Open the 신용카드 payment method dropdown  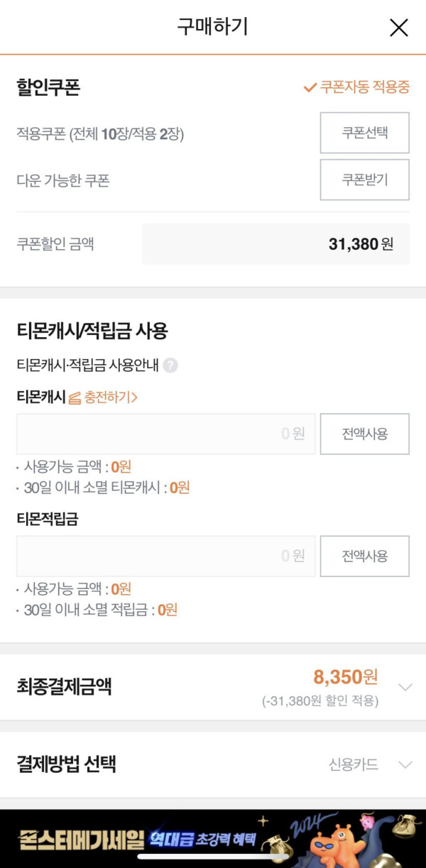pyautogui.click(x=354, y=764)
